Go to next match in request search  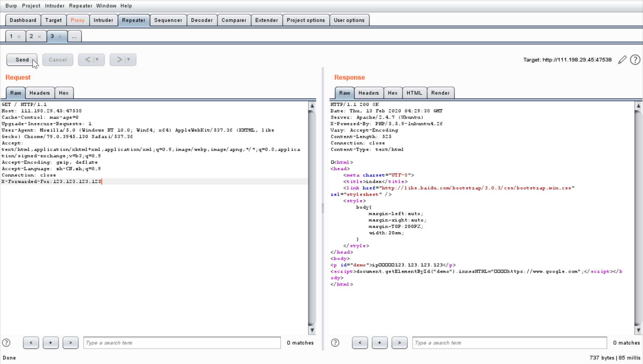[71, 343]
